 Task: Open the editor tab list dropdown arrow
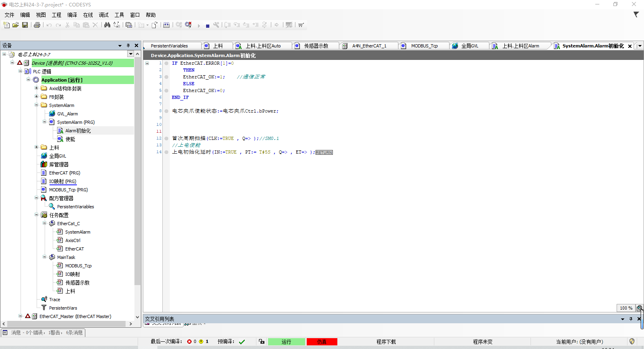click(640, 46)
